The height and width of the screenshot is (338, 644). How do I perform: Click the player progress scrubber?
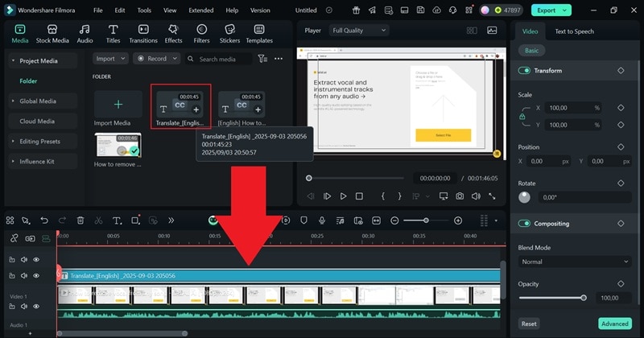[x=309, y=178]
